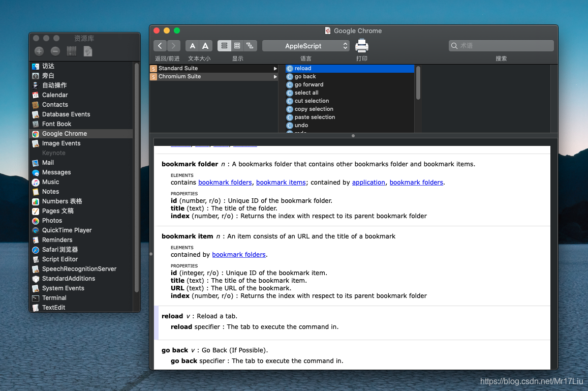588x391 pixels.
Task: Toggle the list display mode under 显示
Action: pyautogui.click(x=224, y=46)
